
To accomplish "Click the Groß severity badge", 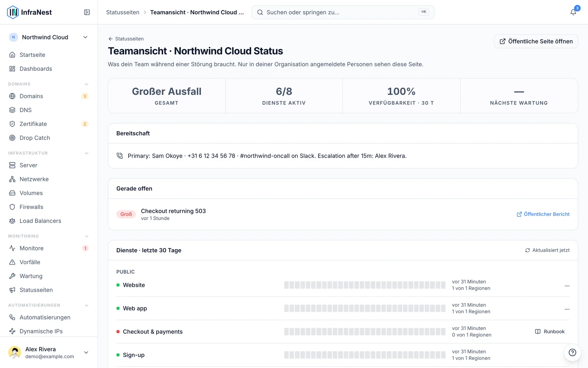I will coord(126,214).
